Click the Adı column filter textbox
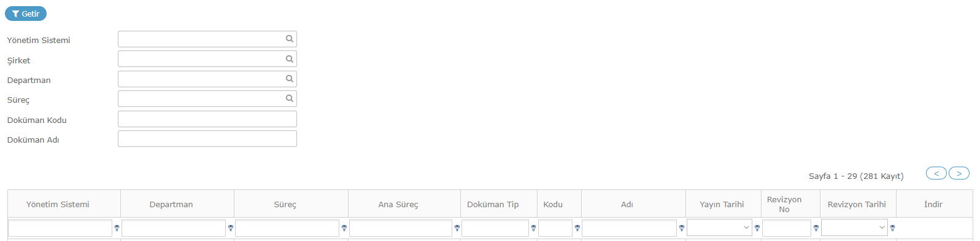The width and height of the screenshot is (980, 241). coord(629,228)
